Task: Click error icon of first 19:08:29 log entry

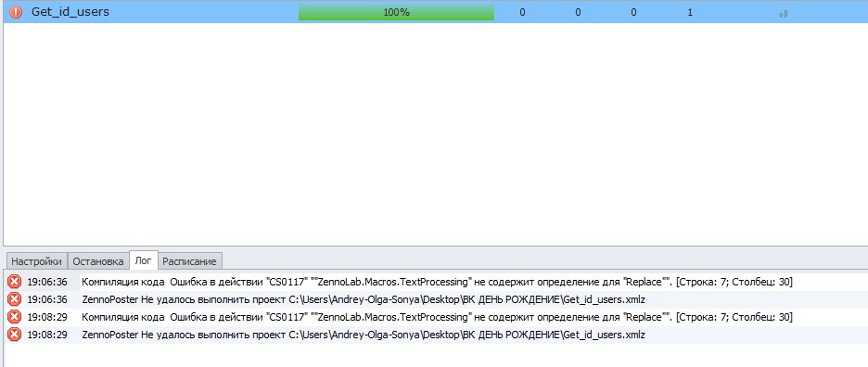Action: 14,317
